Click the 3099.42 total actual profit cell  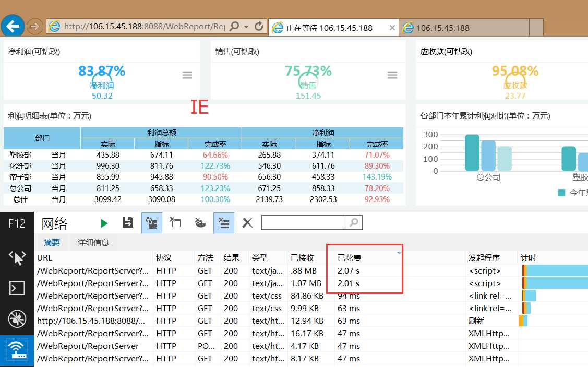click(x=108, y=199)
